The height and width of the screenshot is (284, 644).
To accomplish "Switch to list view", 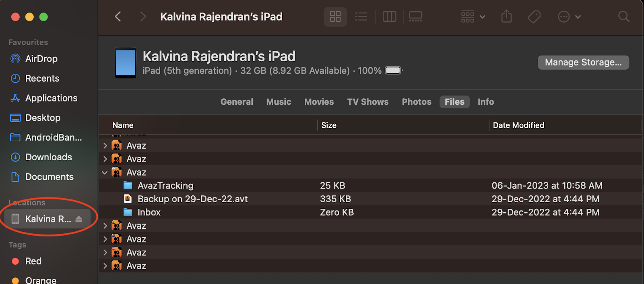I will click(x=361, y=17).
